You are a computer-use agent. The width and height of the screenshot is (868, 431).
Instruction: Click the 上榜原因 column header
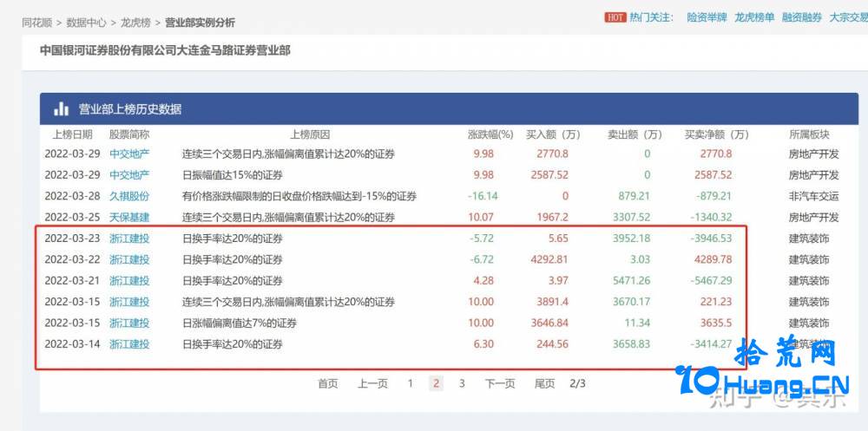[310, 134]
